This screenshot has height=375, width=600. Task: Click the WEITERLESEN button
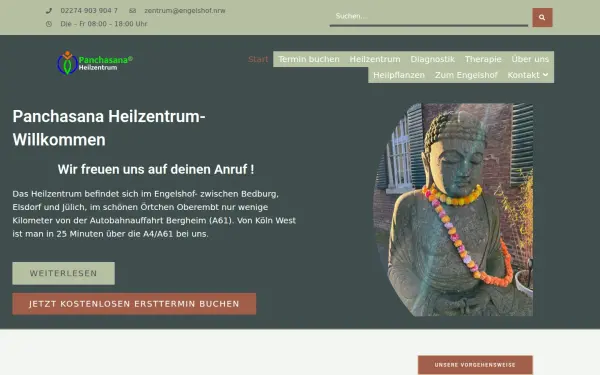(x=64, y=273)
